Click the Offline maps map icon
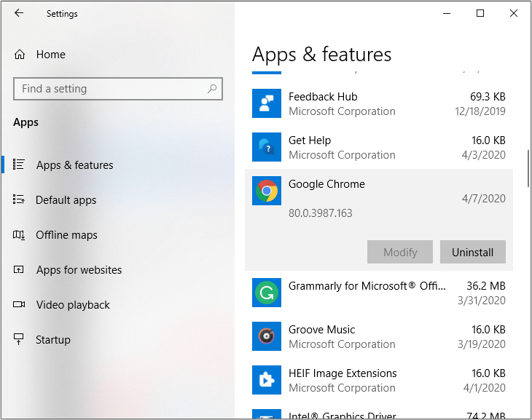 point(19,234)
